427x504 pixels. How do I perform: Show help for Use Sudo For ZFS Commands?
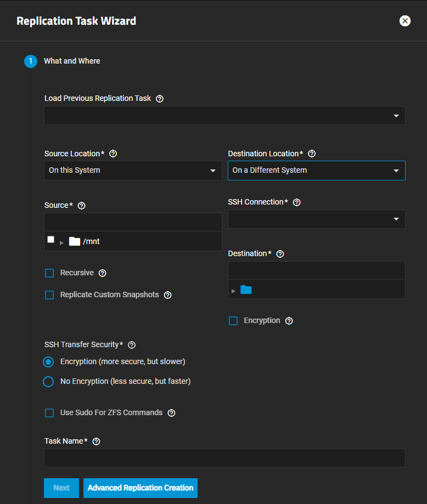click(171, 413)
